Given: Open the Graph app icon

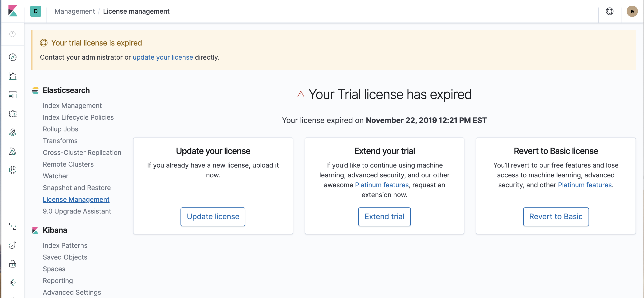Looking at the screenshot, I should (12, 170).
